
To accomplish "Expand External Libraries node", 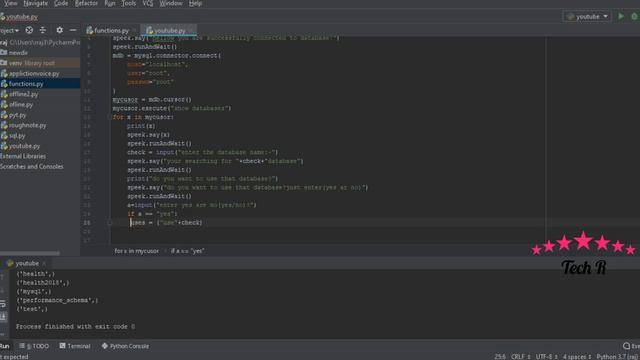I will (x=23, y=156).
